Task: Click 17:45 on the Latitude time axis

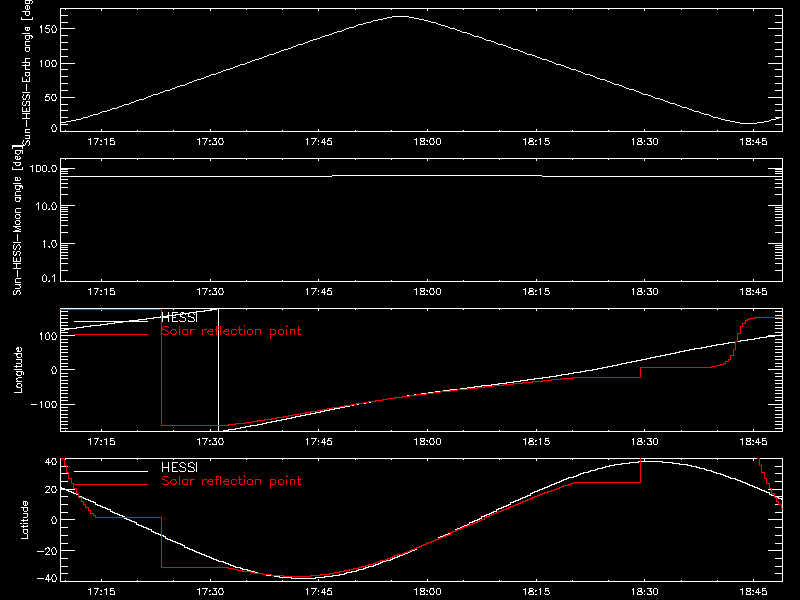Action: (318, 591)
